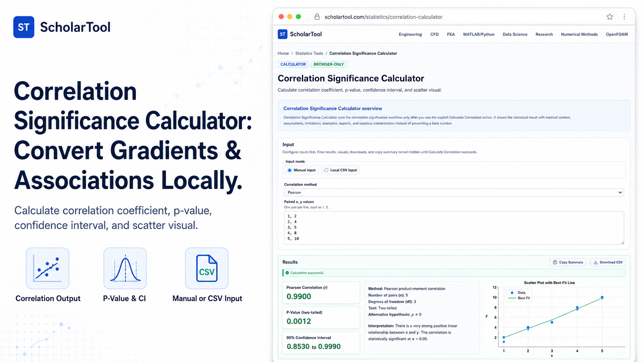Click the confidence interval upper bound 0.9990
The width and height of the screenshot is (644, 362).
pos(329,347)
